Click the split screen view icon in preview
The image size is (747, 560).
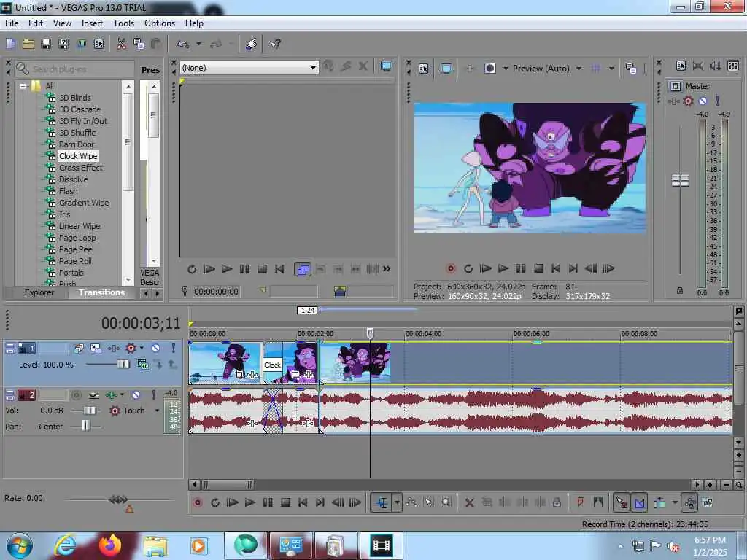point(490,68)
